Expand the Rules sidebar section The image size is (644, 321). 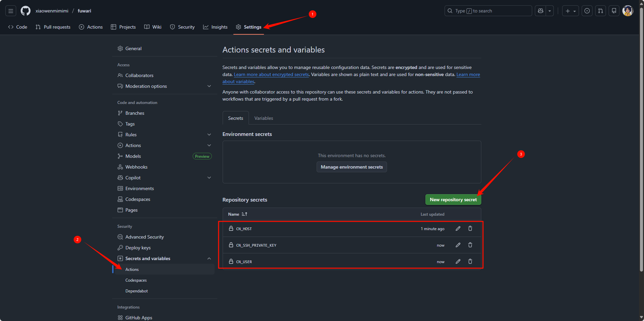[x=209, y=135]
